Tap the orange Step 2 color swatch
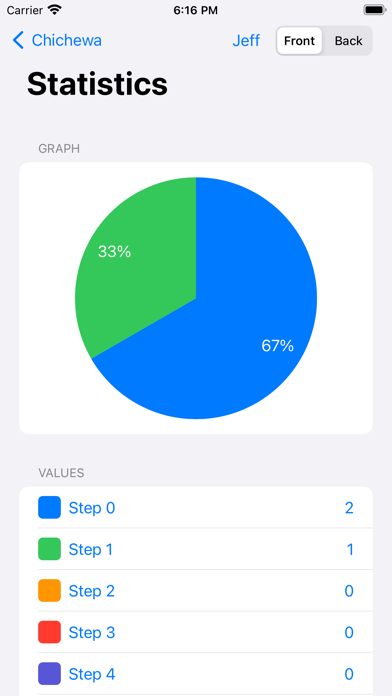This screenshot has width=392, height=696. (x=49, y=590)
